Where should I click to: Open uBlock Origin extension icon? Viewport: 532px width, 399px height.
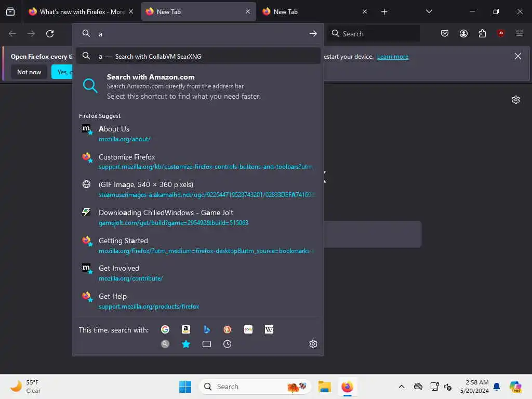[x=500, y=33]
